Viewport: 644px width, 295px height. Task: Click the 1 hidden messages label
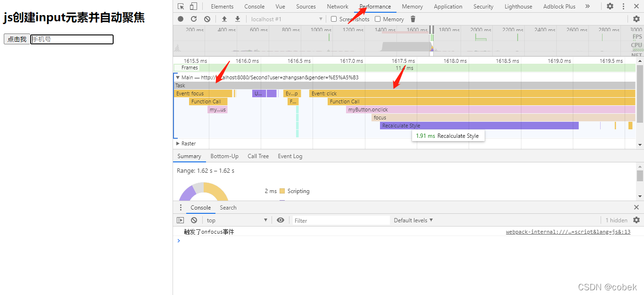616,220
